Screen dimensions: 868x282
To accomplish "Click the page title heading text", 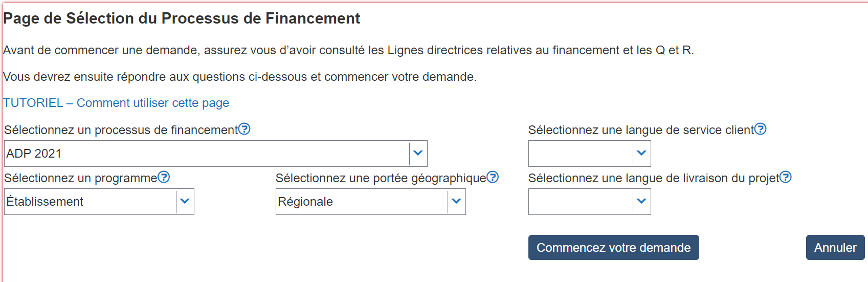I will coord(182,18).
